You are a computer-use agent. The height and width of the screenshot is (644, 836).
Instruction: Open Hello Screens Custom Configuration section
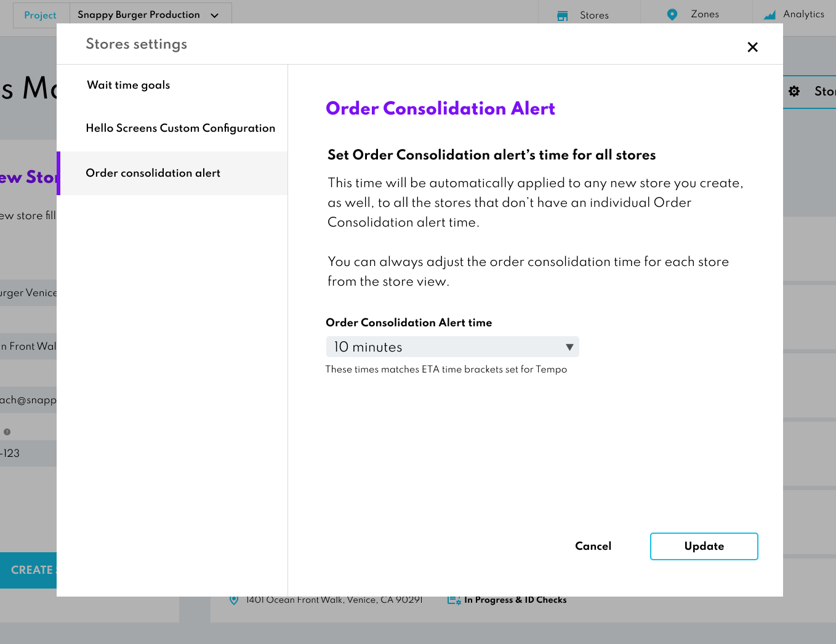[x=180, y=128]
